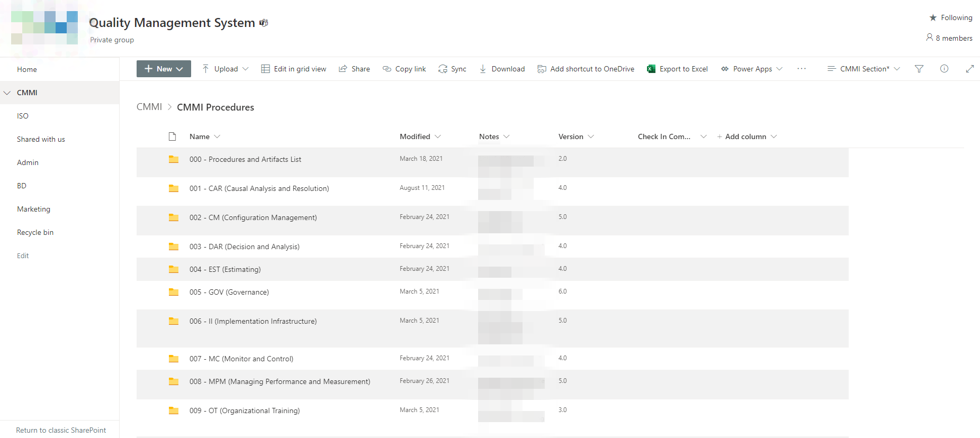Image resolution: width=980 pixels, height=438 pixels.
Task: Click folder icon of 006 - II row
Action: (x=173, y=321)
